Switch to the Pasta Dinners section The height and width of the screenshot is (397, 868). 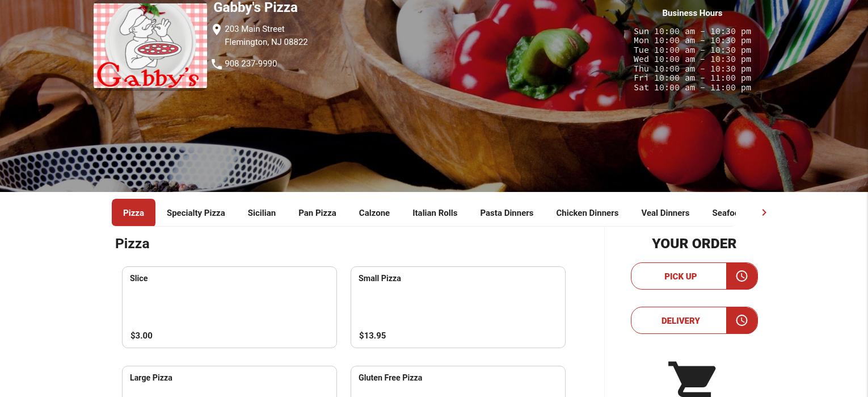click(x=507, y=212)
